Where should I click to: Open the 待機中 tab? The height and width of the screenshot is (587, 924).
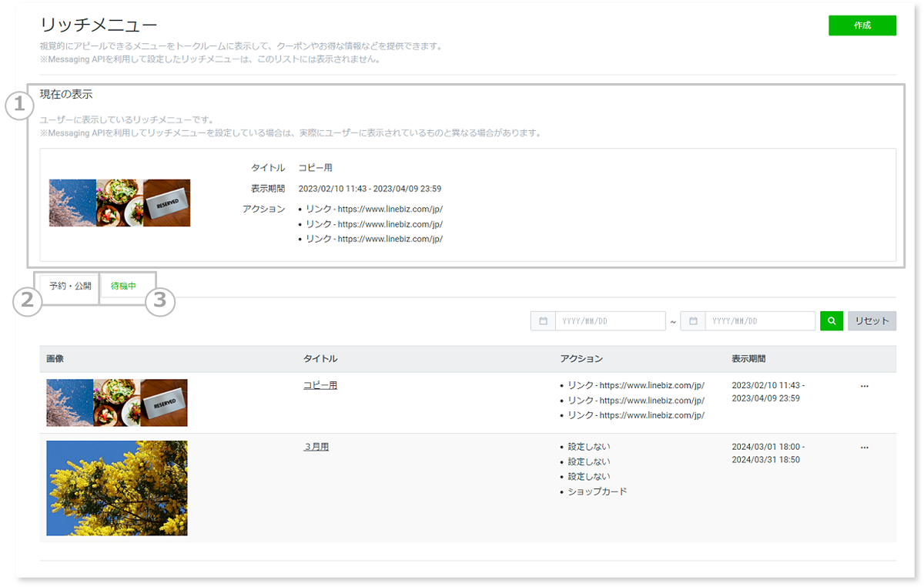point(123,286)
